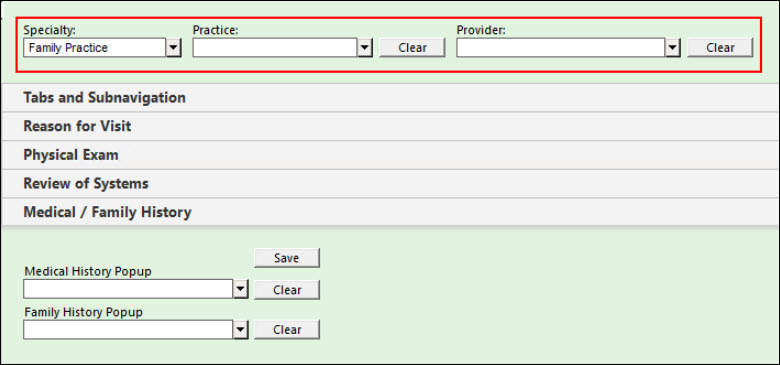Viewport: 780px width, 365px height.
Task: Open the Specialty dropdown arrow
Action: click(174, 48)
